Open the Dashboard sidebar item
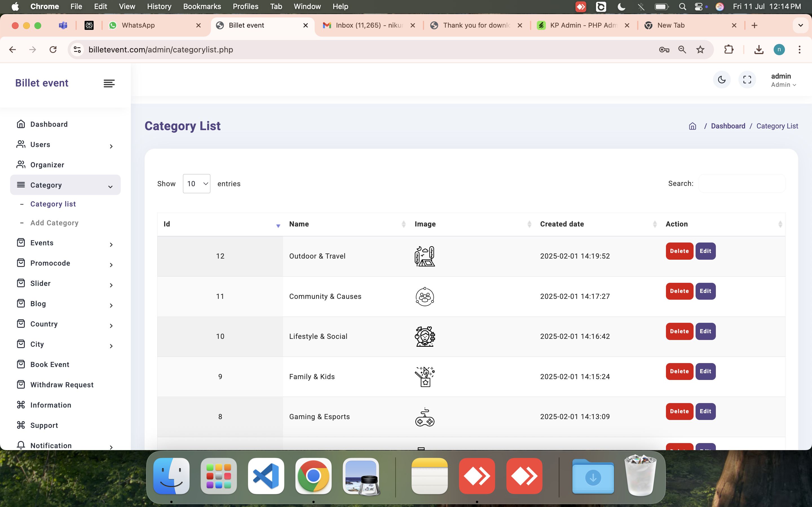Viewport: 812px width, 507px height. pos(49,124)
